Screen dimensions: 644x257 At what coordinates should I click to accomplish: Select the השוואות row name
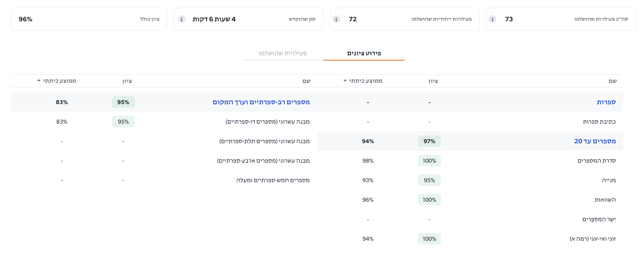click(605, 200)
